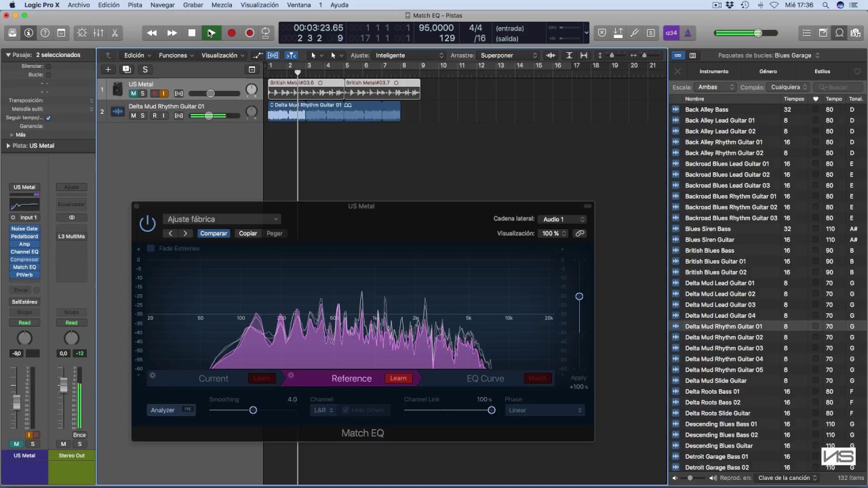The width and height of the screenshot is (868, 488).
Task: Stop playback with the Stop button
Action: pyautogui.click(x=192, y=33)
